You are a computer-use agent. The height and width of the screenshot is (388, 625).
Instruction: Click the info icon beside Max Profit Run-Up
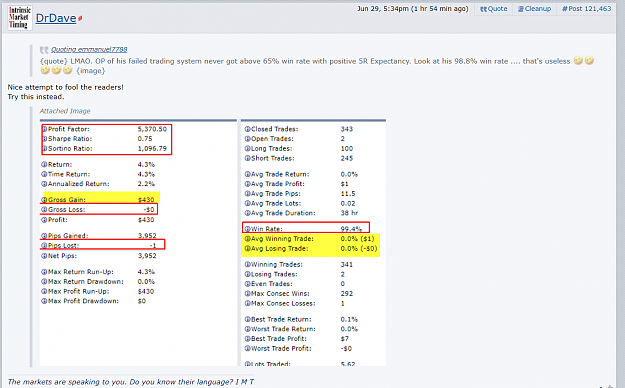(x=44, y=291)
